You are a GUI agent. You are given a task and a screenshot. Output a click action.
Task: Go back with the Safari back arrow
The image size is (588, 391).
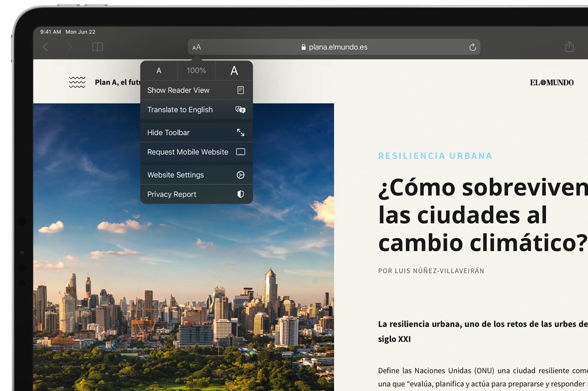click(x=45, y=47)
